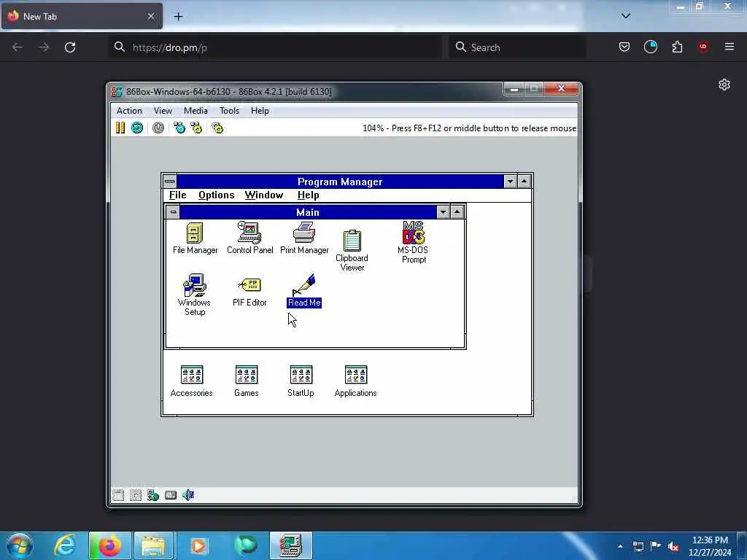The height and width of the screenshot is (560, 747).
Task: Launch Internet Explorer from taskbar
Action: tap(65, 545)
